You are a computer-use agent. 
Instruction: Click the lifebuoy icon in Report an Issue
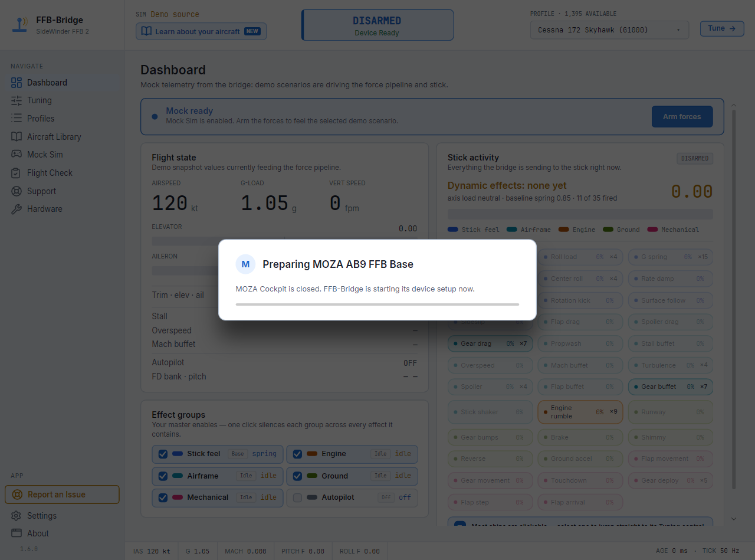pos(17,494)
